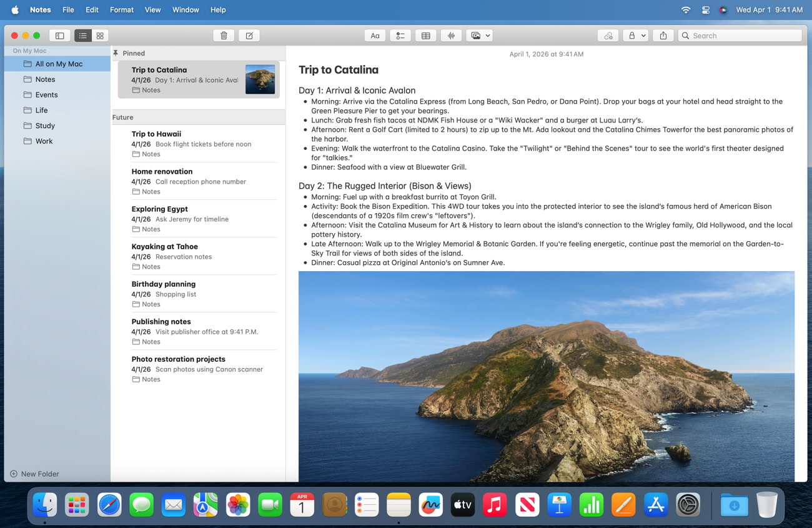
Task: Open the View menu
Action: [x=152, y=10]
